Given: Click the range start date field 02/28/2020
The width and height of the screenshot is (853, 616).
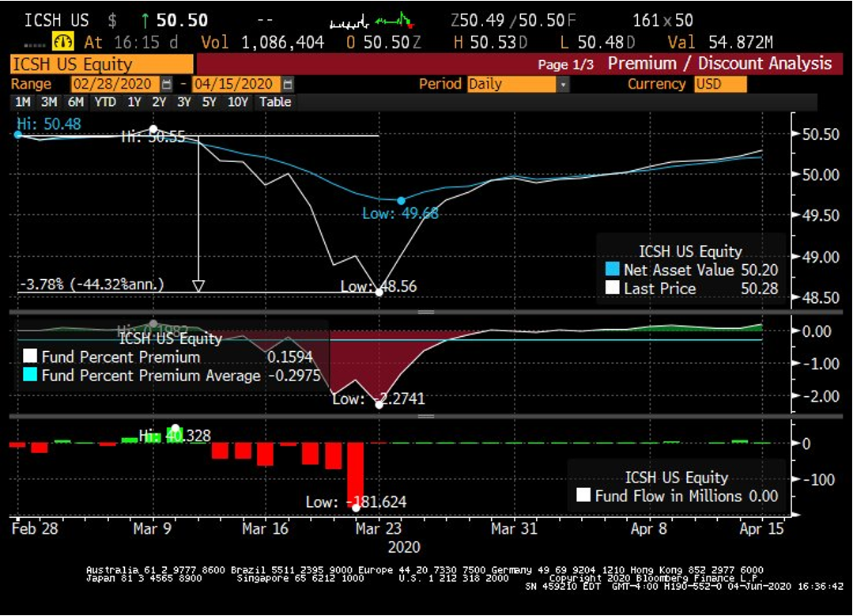Looking at the screenshot, I should point(115,84).
